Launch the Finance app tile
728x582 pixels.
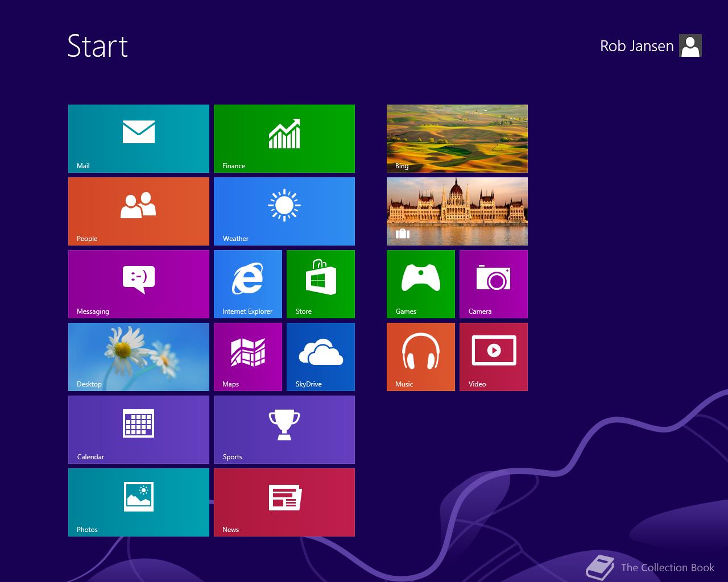[x=284, y=139]
